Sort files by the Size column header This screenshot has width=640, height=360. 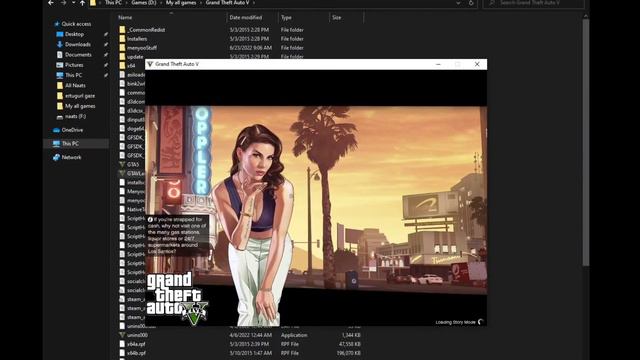tap(336, 18)
